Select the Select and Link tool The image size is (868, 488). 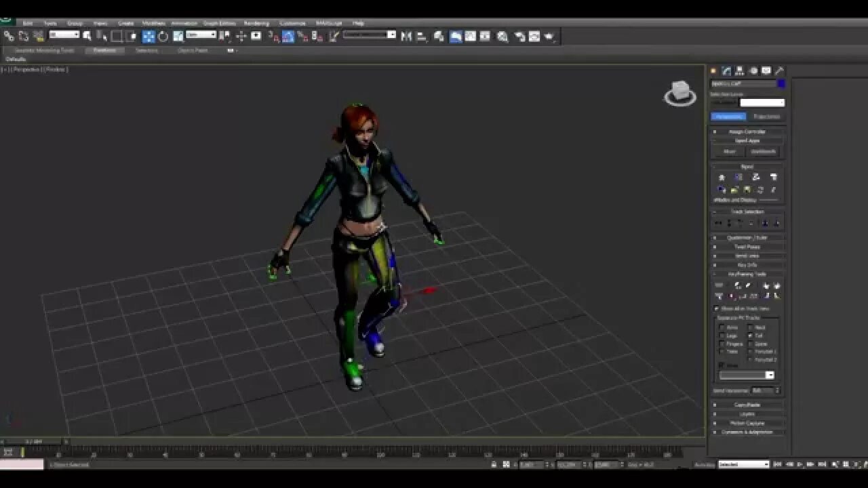[x=9, y=36]
